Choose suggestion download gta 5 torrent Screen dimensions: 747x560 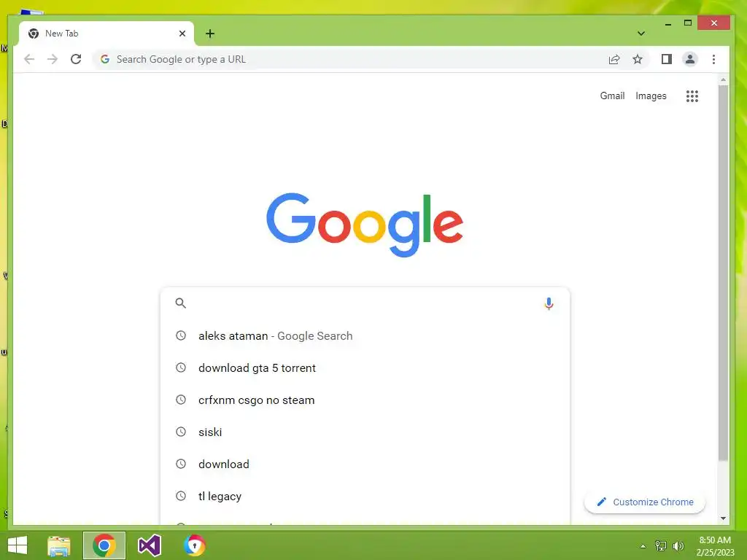click(x=365, y=368)
